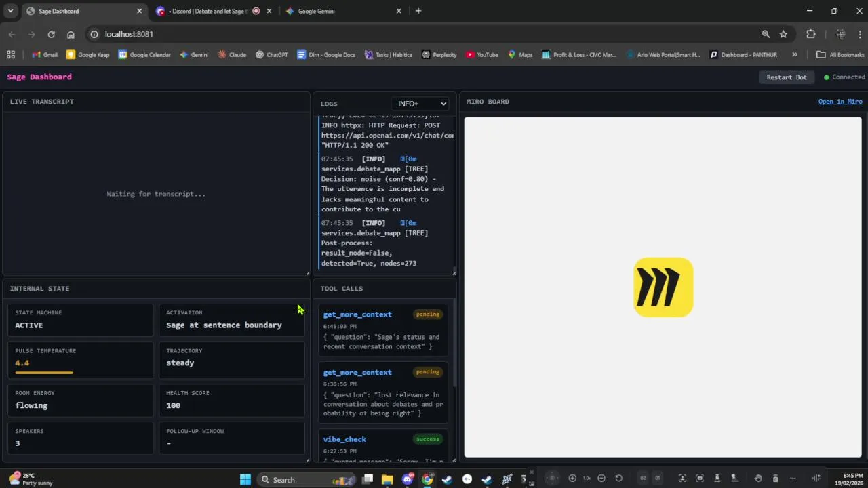Open File Explorer from the taskbar
Image resolution: width=868 pixels, height=488 pixels.
point(387,479)
